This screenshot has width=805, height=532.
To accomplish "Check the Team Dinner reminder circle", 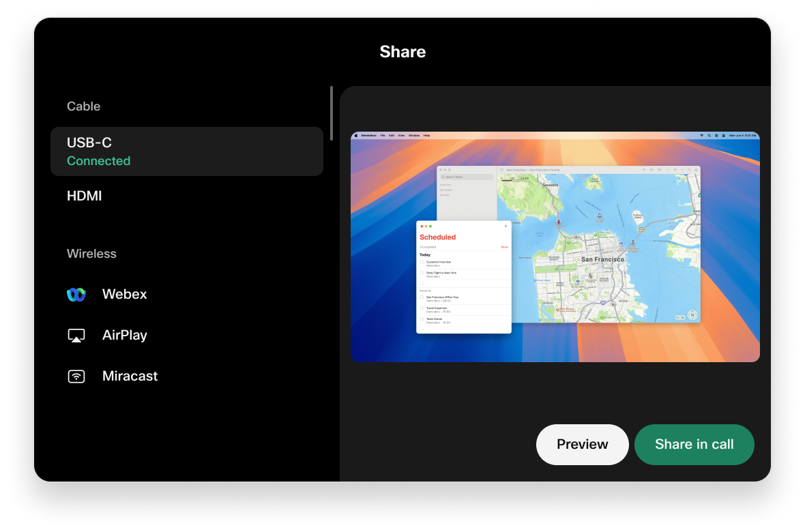I will click(422, 319).
